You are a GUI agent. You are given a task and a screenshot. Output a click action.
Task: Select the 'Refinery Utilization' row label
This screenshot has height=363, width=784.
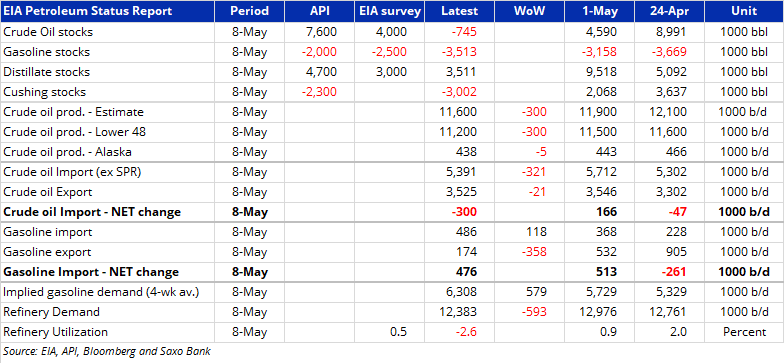[x=55, y=332]
